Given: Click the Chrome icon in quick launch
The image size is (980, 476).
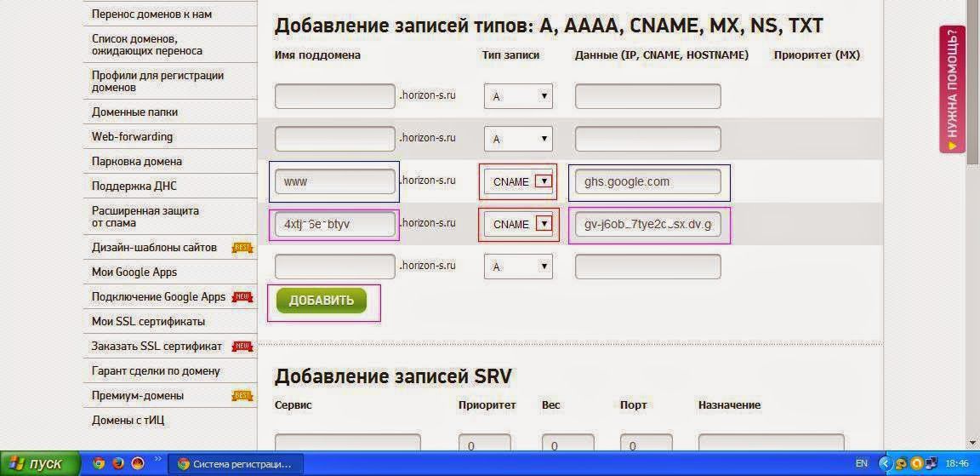Looking at the screenshot, I should click(x=99, y=464).
